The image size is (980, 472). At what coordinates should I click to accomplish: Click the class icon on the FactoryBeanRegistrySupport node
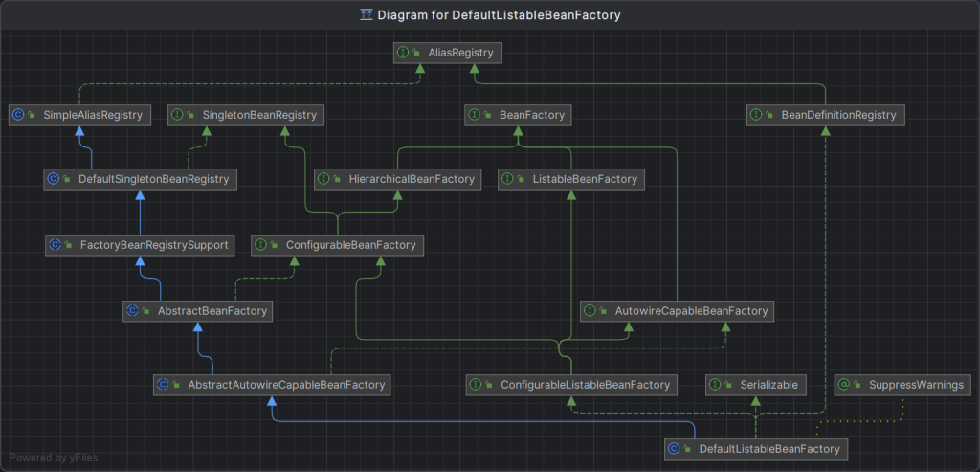pos(56,245)
